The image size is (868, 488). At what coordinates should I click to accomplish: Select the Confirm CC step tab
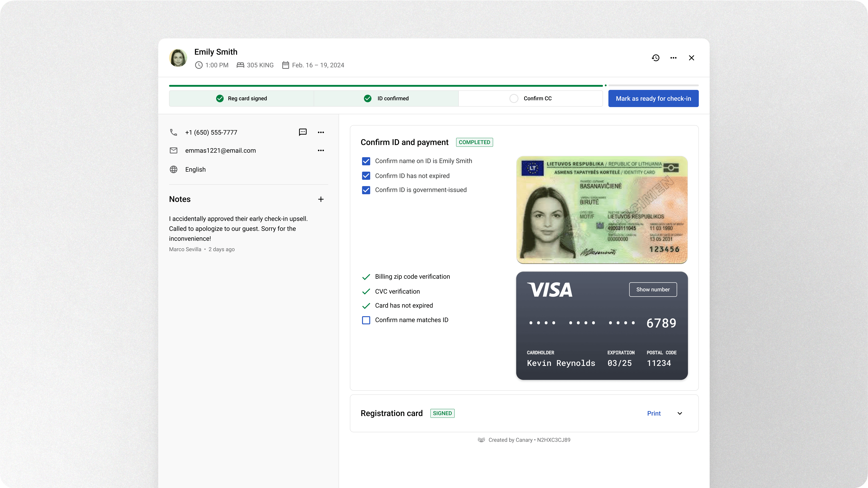tap(530, 98)
